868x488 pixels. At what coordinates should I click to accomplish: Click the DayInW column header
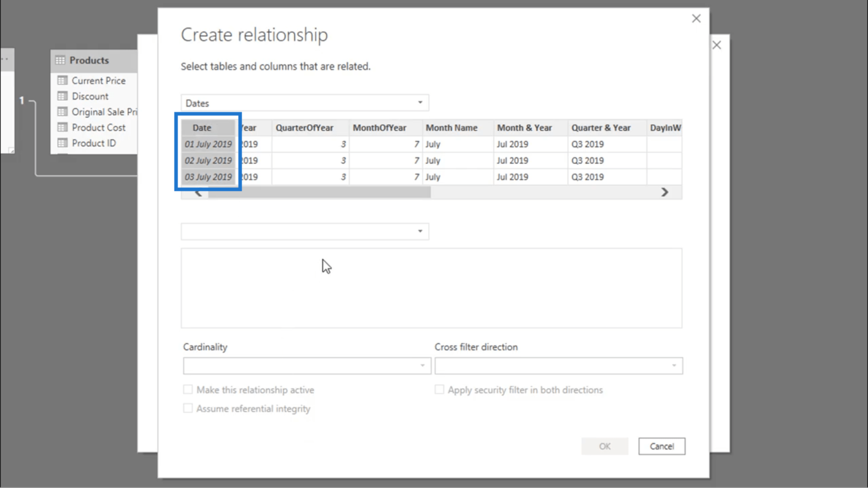coord(664,128)
